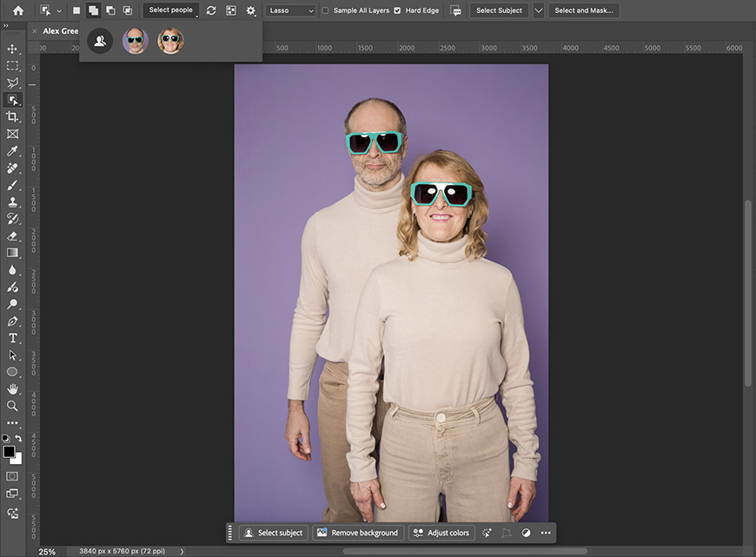Select the bald man's face thumbnail
Image resolution: width=756 pixels, height=557 pixels.
click(x=136, y=41)
